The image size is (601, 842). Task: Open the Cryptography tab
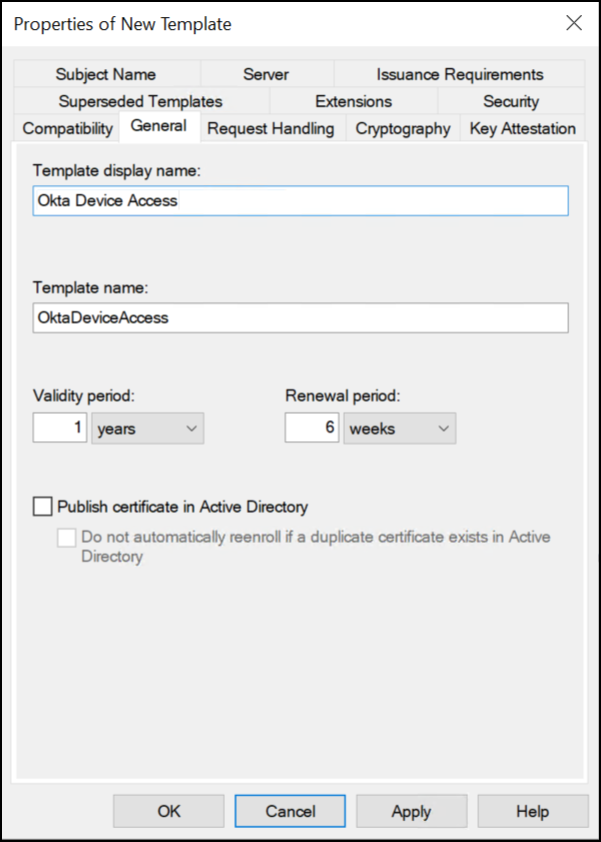coord(403,129)
